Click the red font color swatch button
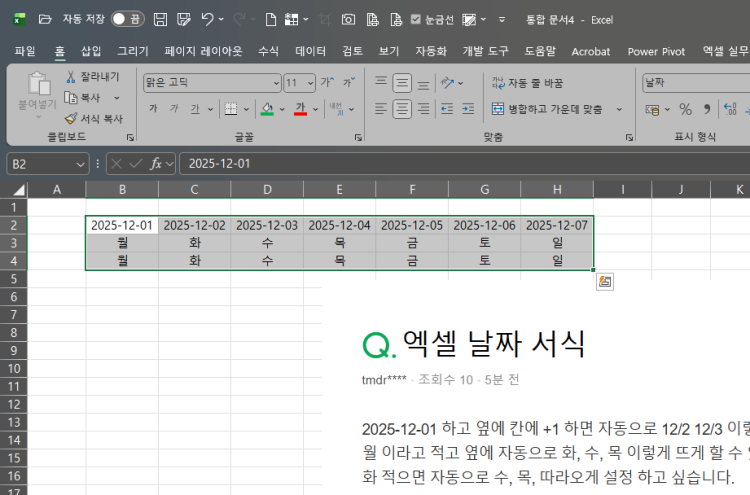Screen dimensions: 750x495 pyautogui.click(x=300, y=109)
